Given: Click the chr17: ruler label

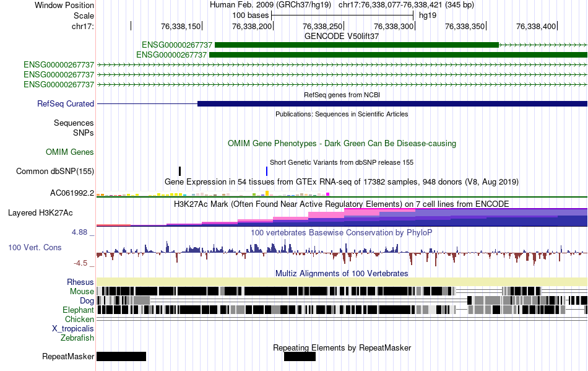Looking at the screenshot, I should [x=83, y=26].
